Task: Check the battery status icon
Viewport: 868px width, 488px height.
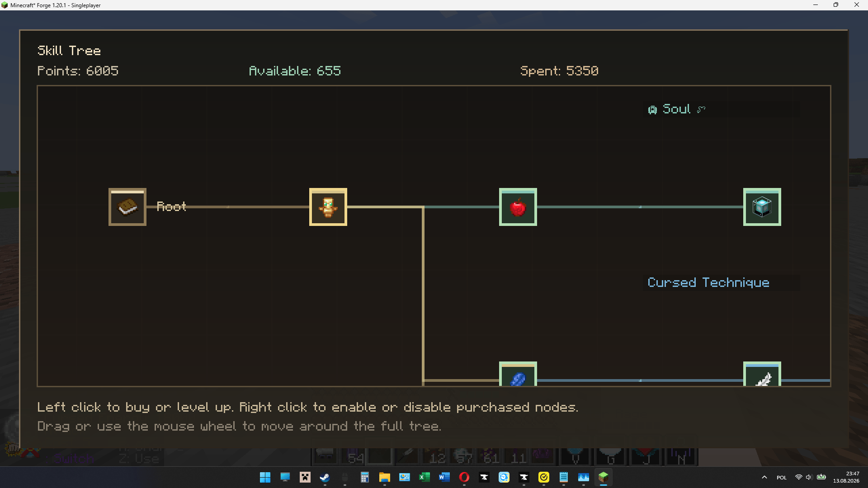Action: coord(821,477)
